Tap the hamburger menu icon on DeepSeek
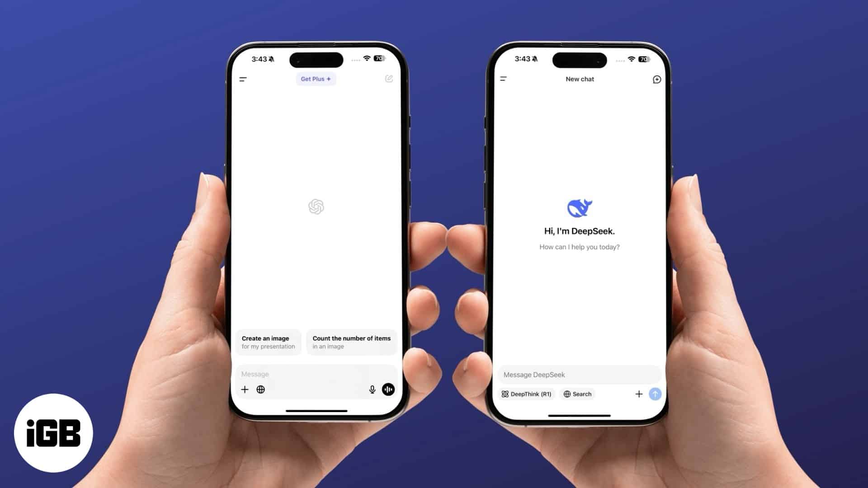The width and height of the screenshot is (868, 488). [504, 79]
